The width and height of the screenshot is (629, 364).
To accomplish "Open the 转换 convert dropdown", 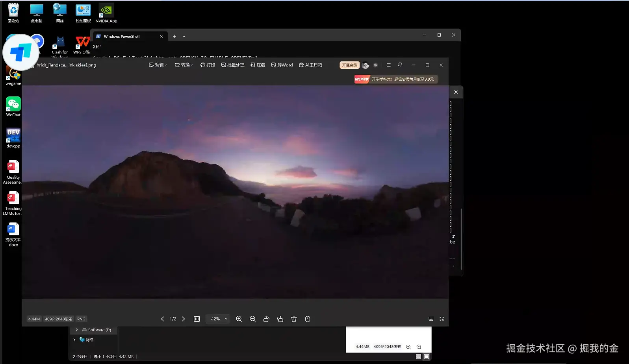I will coord(184,65).
